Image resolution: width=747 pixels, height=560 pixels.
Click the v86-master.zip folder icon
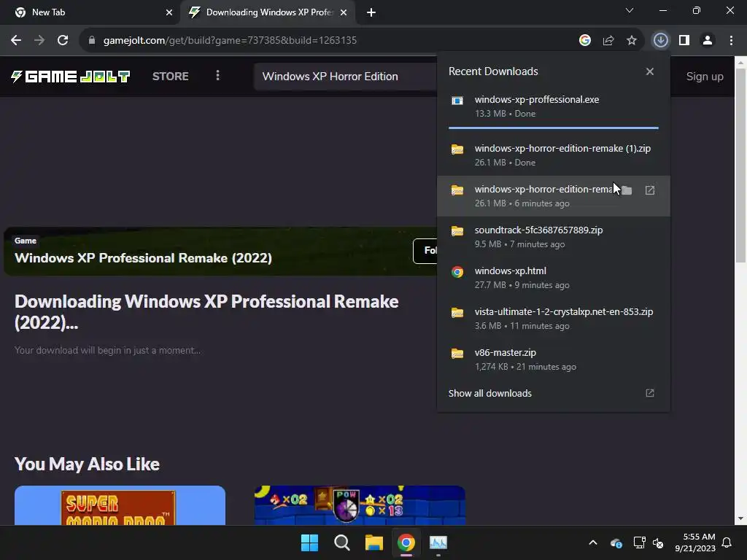pyautogui.click(x=457, y=354)
